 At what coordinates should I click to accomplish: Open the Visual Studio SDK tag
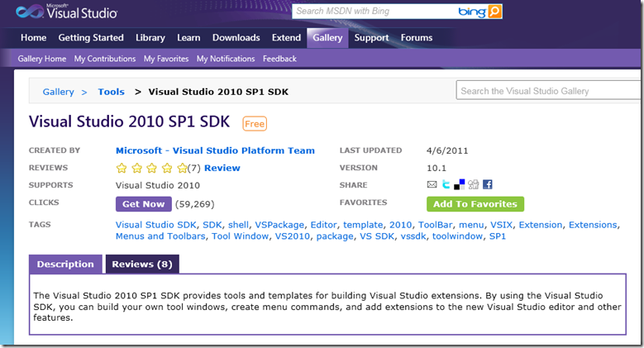156,225
